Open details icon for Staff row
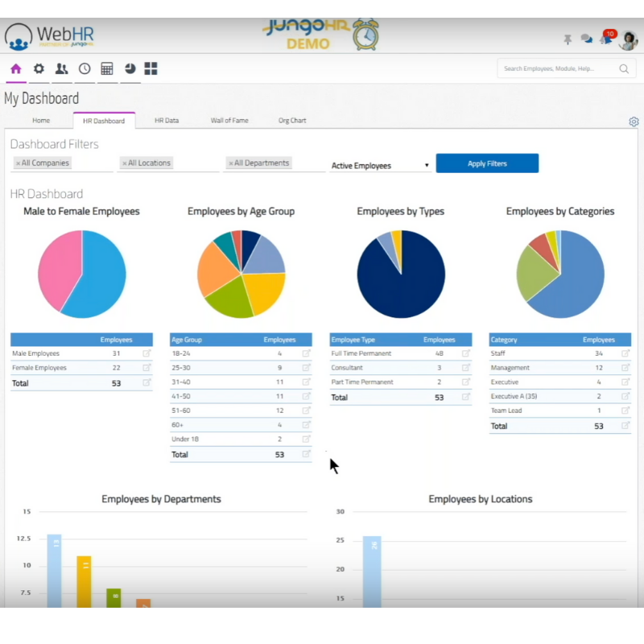The width and height of the screenshot is (644, 644). 625,353
